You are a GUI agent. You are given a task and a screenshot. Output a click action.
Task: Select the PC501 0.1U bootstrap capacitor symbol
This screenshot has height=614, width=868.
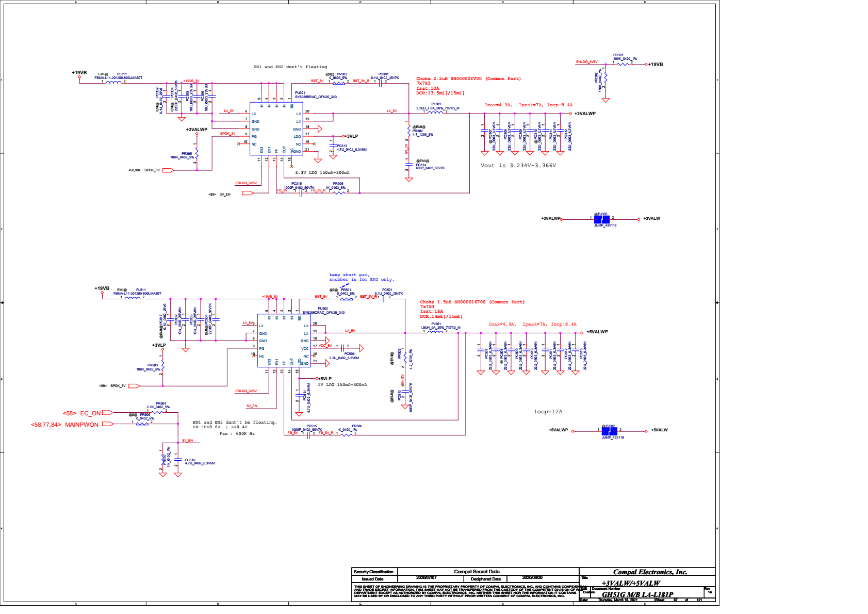click(x=384, y=298)
